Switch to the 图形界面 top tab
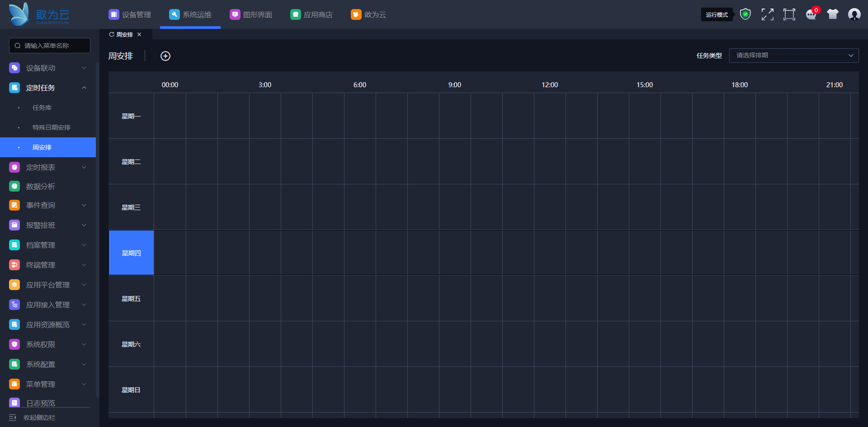 tap(251, 14)
